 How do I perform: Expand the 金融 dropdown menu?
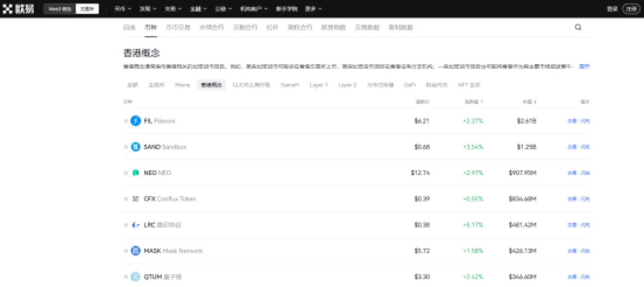tap(198, 9)
